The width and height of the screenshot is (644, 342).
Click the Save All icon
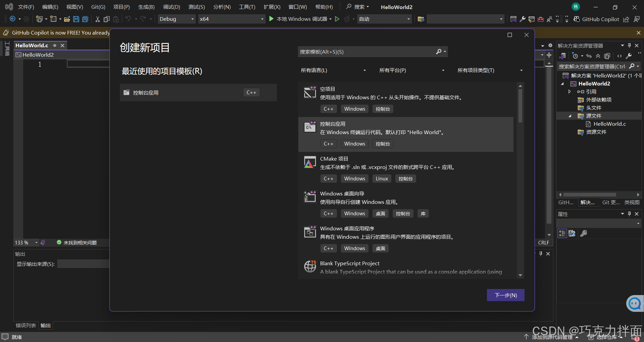click(x=85, y=19)
